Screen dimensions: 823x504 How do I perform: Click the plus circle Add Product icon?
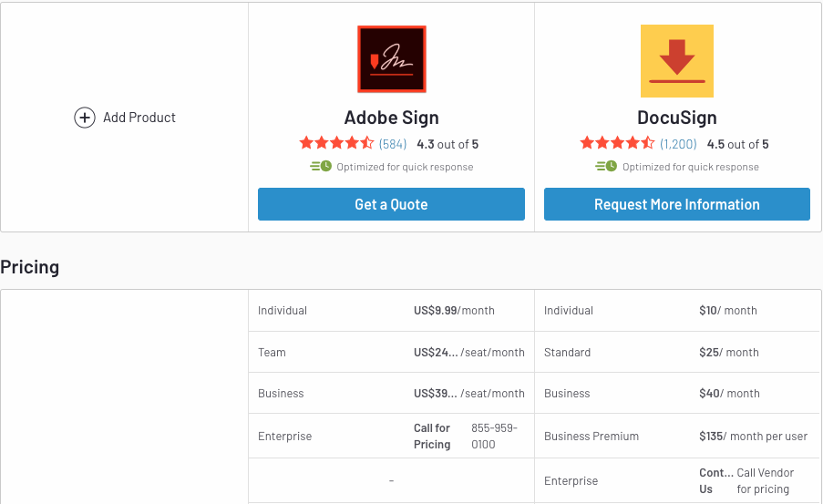(85, 118)
